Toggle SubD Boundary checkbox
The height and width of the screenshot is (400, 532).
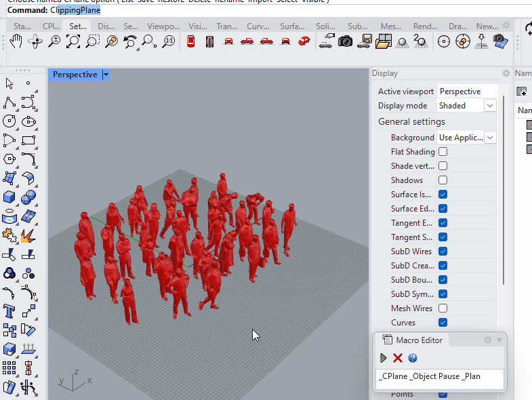pyautogui.click(x=443, y=280)
